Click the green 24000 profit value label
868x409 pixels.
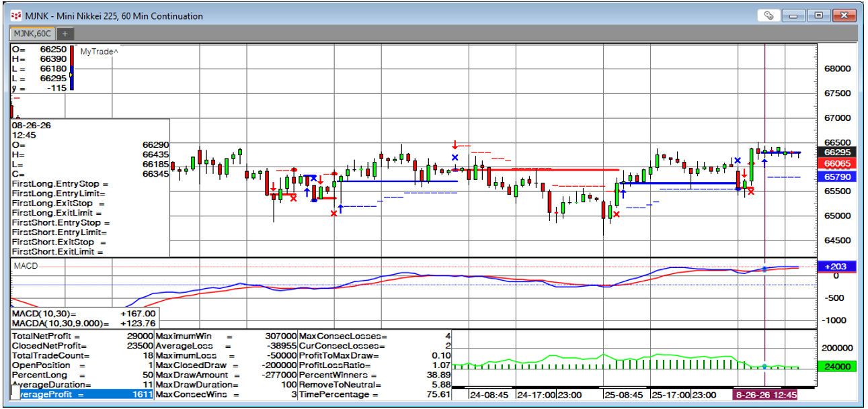837,367
